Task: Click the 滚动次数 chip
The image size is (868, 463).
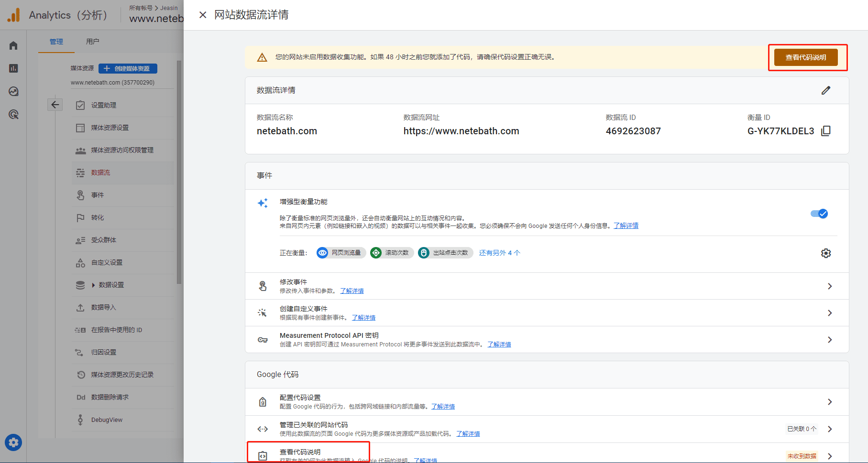Action: [392, 253]
